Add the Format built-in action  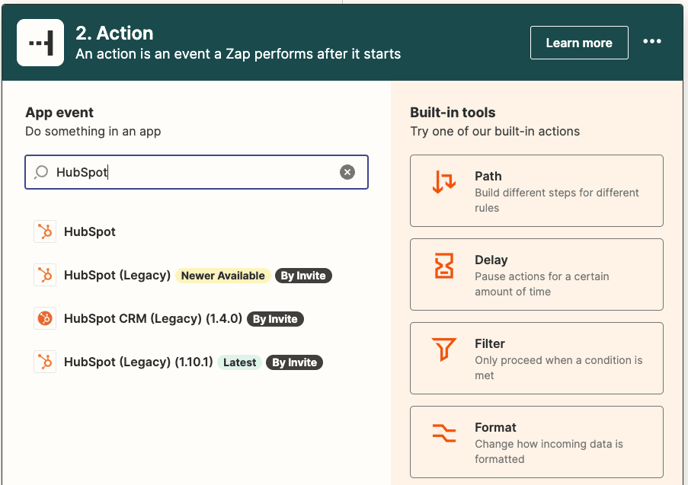536,442
